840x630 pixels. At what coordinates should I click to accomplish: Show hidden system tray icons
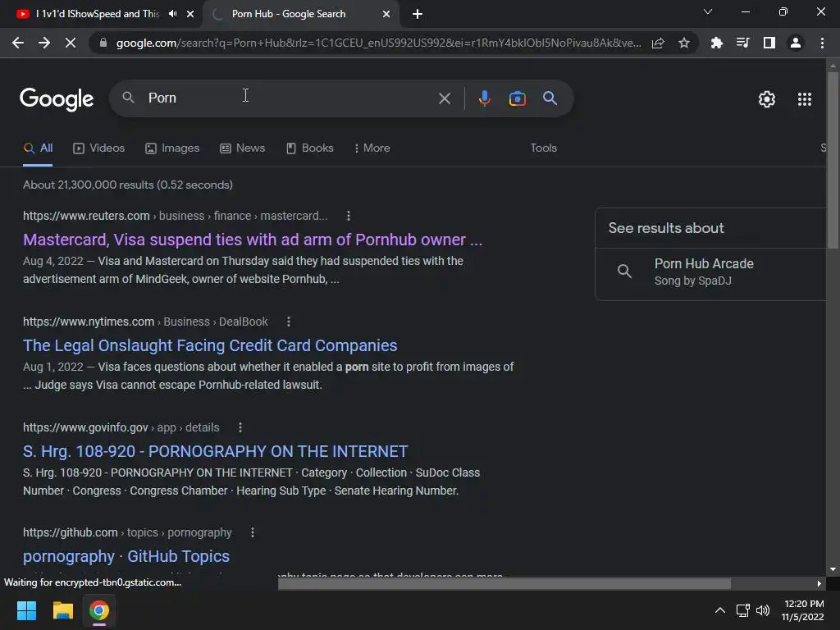tap(720, 610)
